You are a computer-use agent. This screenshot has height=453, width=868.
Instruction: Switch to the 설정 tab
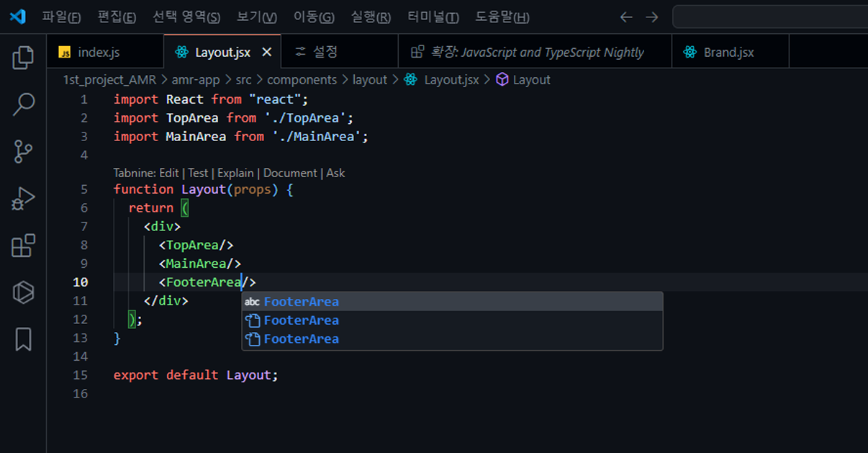339,52
